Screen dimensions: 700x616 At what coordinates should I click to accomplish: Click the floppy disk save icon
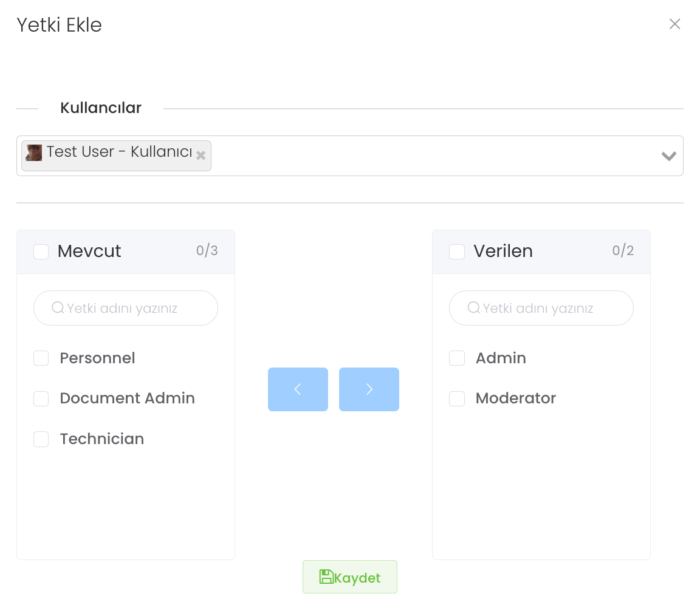coord(326,577)
